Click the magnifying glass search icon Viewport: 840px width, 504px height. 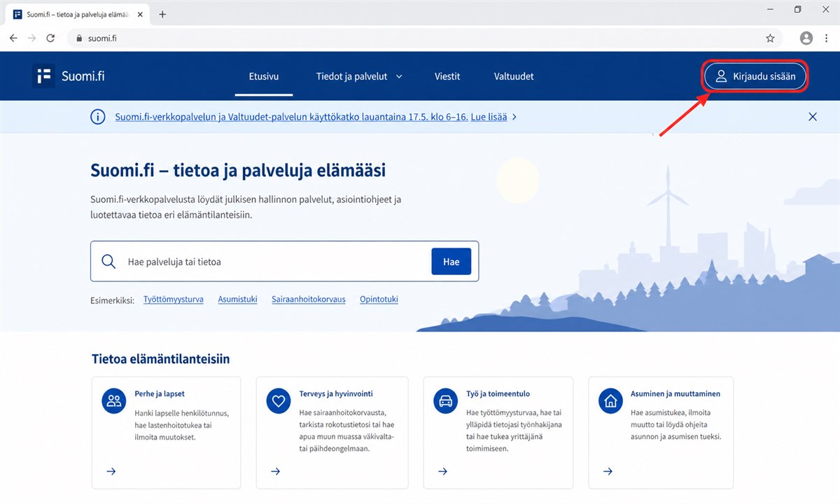(108, 262)
